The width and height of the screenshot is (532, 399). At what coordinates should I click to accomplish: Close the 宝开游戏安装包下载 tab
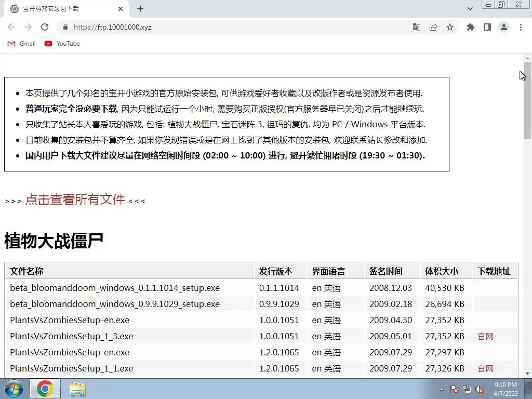click(x=121, y=9)
